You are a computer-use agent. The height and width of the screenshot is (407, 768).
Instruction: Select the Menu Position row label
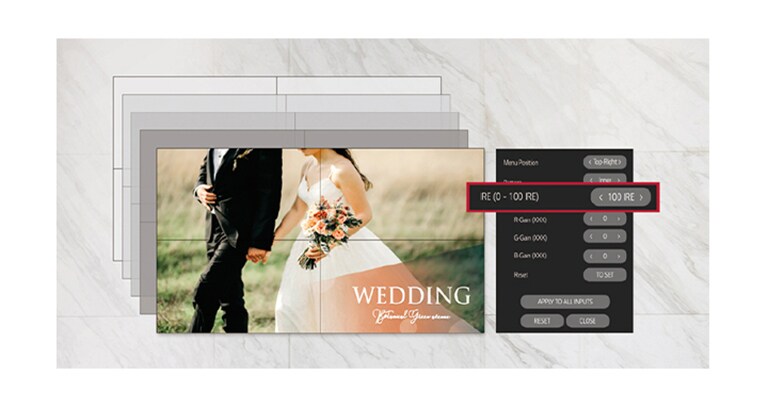coord(520,161)
